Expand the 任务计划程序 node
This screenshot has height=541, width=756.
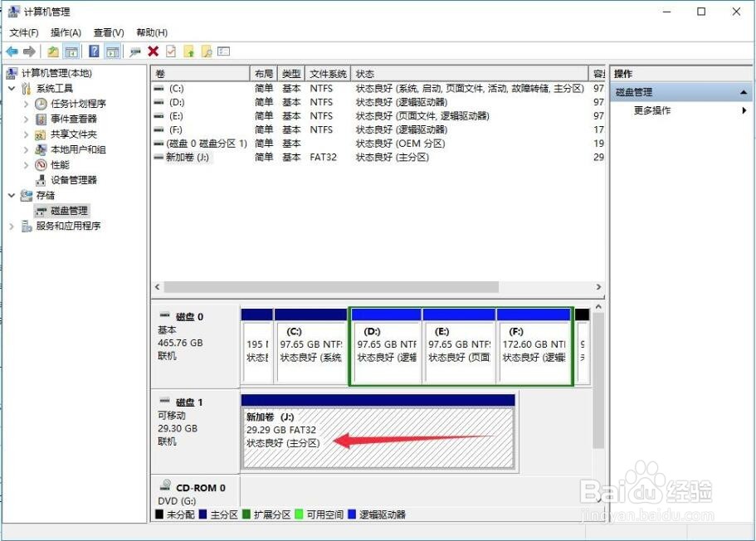26,104
